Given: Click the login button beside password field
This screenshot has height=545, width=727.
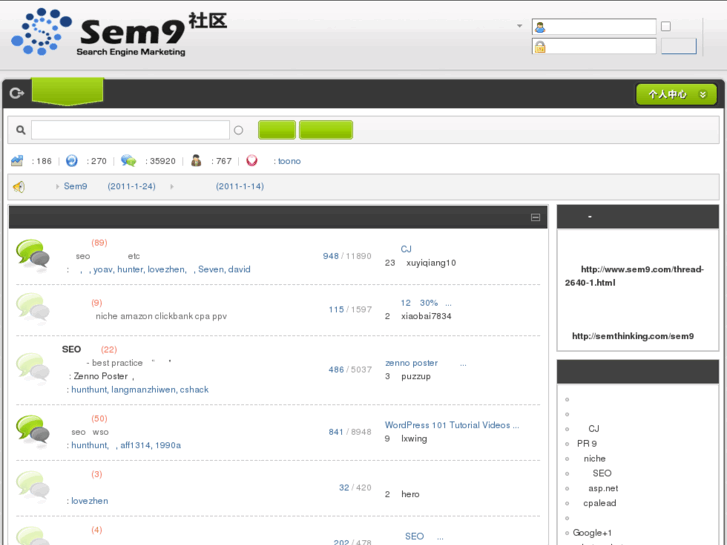Looking at the screenshot, I should click(678, 46).
